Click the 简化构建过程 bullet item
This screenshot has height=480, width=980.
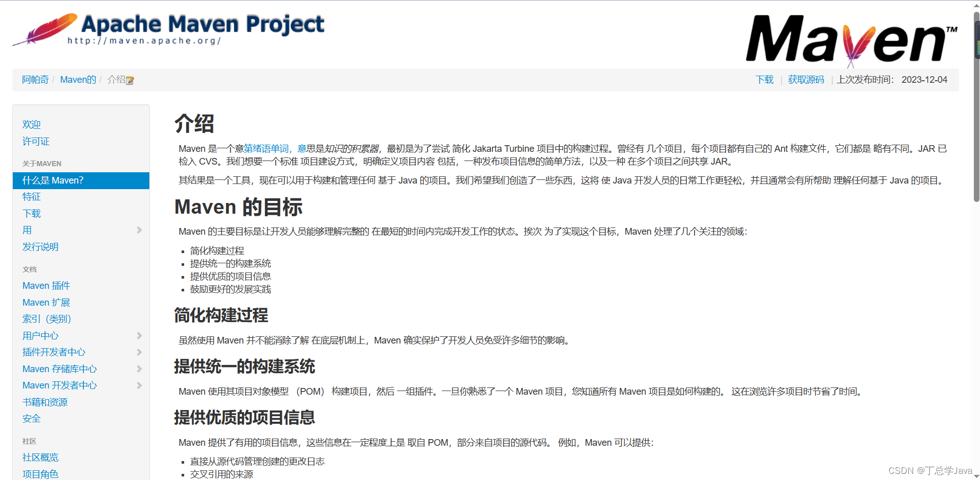(217, 251)
